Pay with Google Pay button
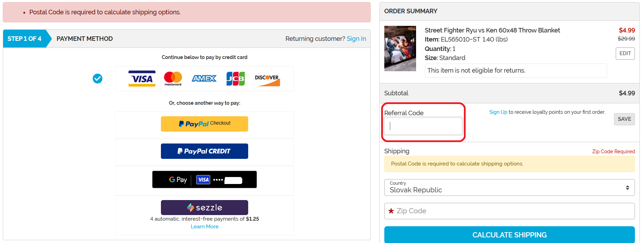 (x=204, y=179)
